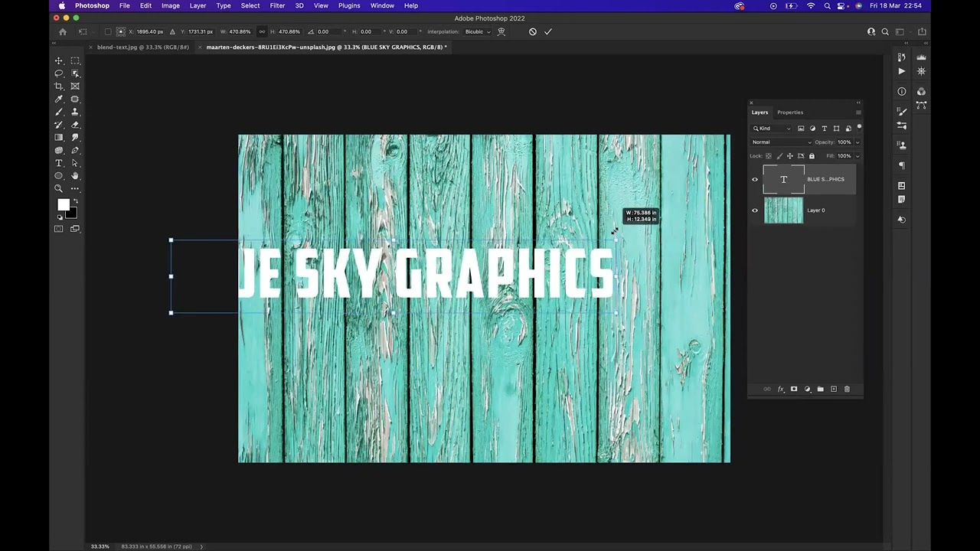Viewport: 980px width, 551px height.
Task: Collapse the Layers panel double arrow
Action: tap(858, 103)
